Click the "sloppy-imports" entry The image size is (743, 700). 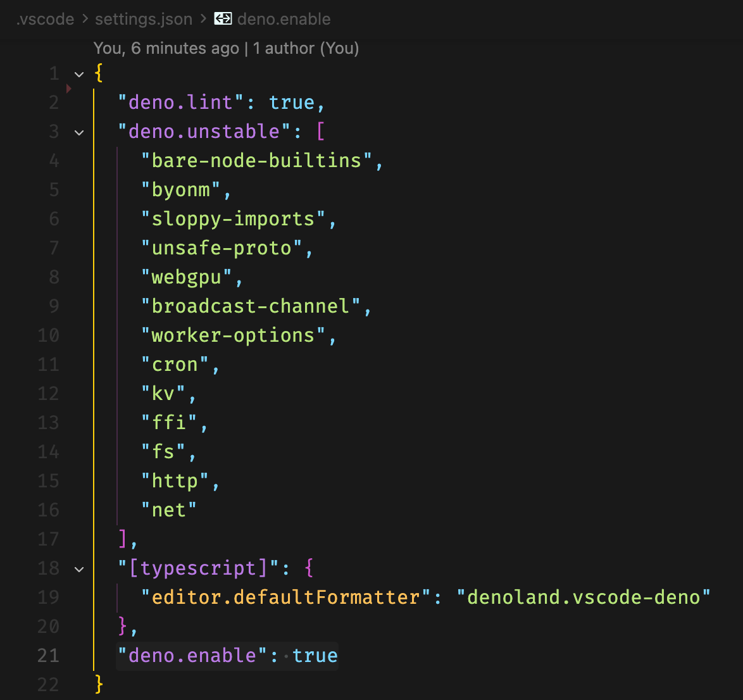(x=233, y=219)
